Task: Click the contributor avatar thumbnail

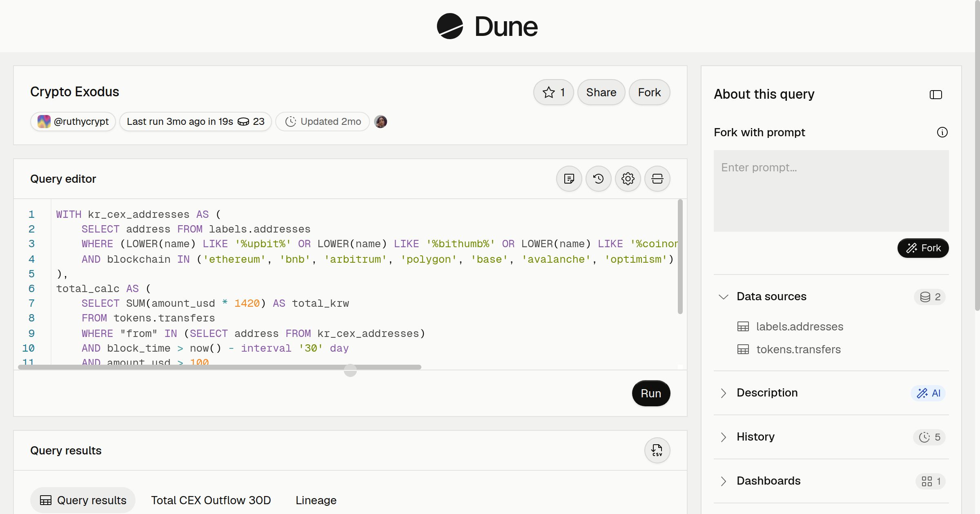Action: click(x=381, y=122)
